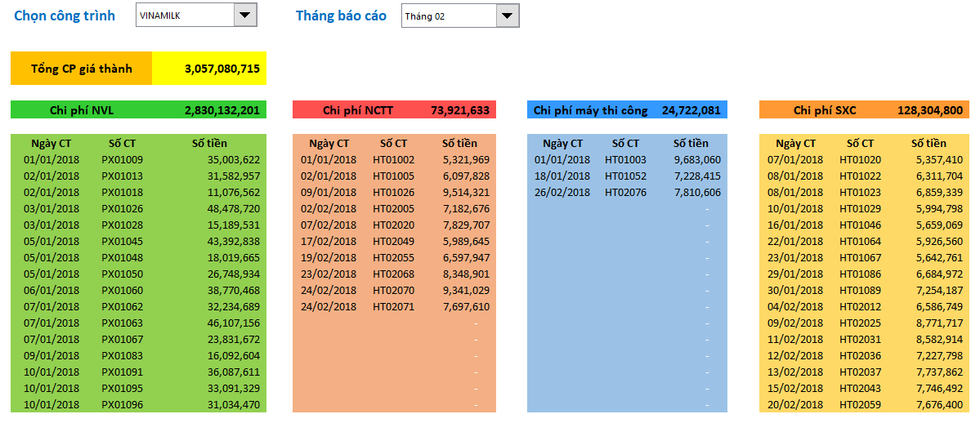Select voucher HT02059 in SXC table
Viewport: 980px width, 432px height.
[x=860, y=405]
